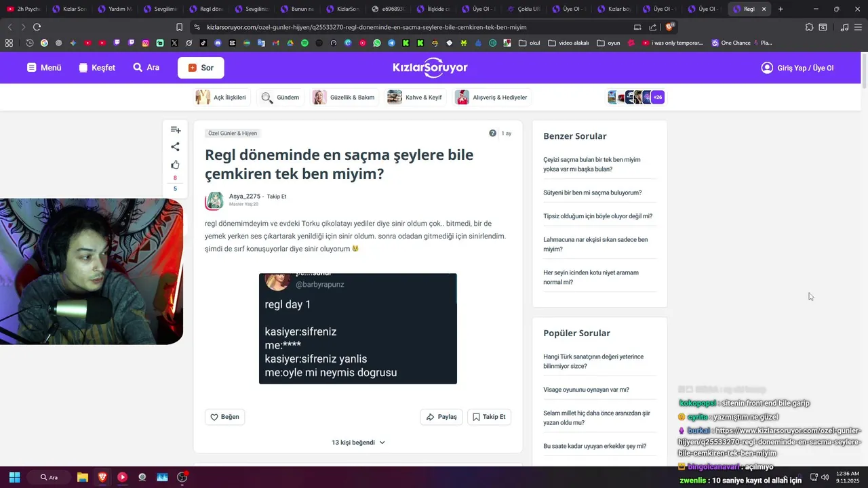
Task: Select the Güzellik & Bakım category
Action: (344, 98)
